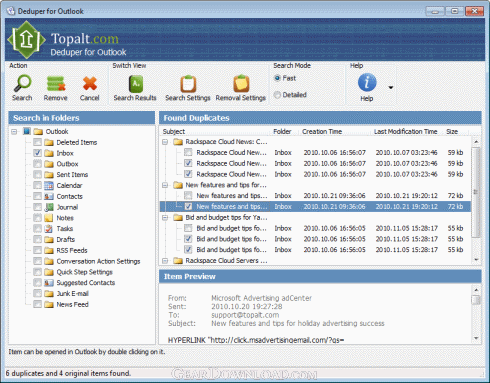Click Item Preview scrollbar up arrow
The height and width of the screenshot is (383, 490).
(476, 290)
